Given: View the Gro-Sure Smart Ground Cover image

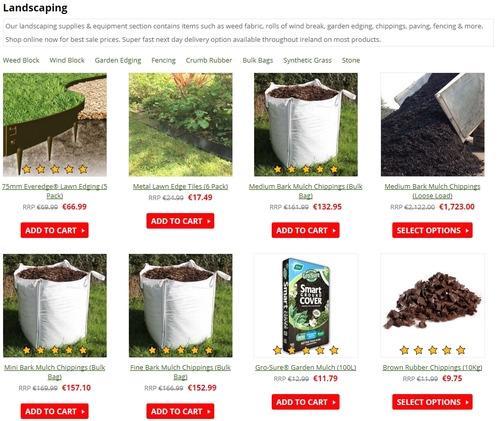Looking at the screenshot, I should tap(306, 305).
